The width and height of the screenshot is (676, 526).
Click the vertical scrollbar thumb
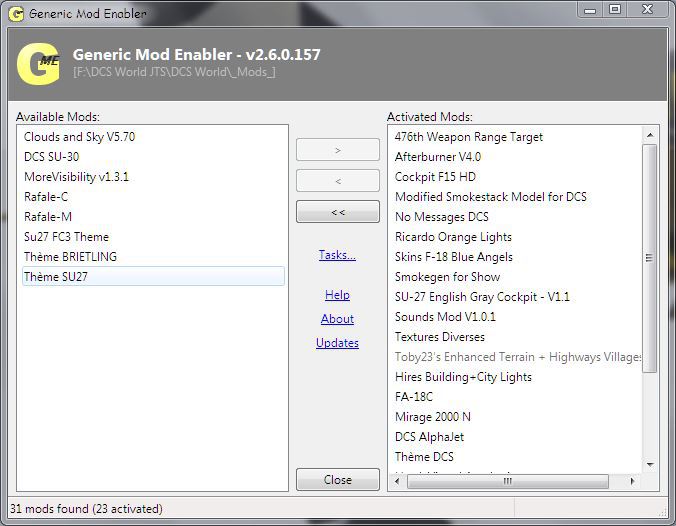pos(650,258)
